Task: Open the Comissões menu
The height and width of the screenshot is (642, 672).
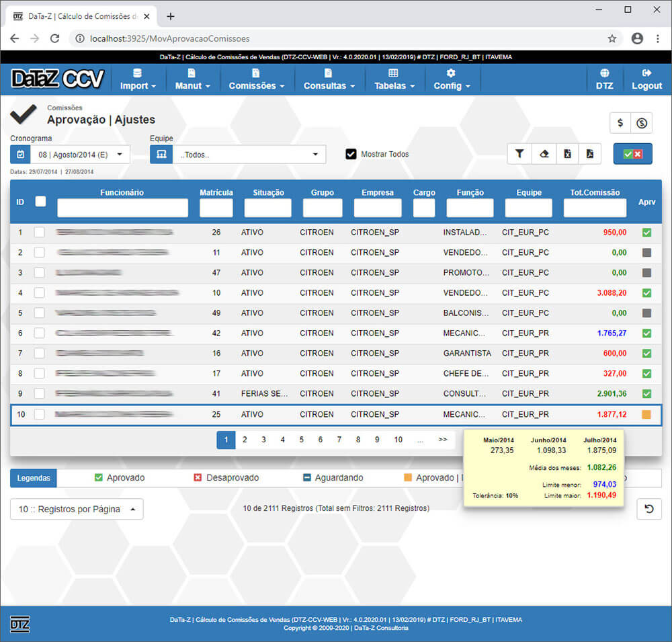Action: 256,79
